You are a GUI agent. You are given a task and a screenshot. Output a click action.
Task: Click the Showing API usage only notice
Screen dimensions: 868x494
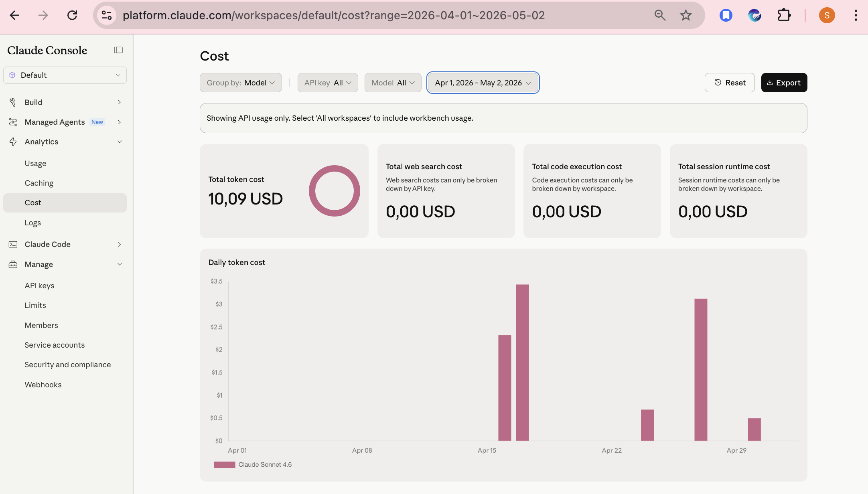point(503,118)
